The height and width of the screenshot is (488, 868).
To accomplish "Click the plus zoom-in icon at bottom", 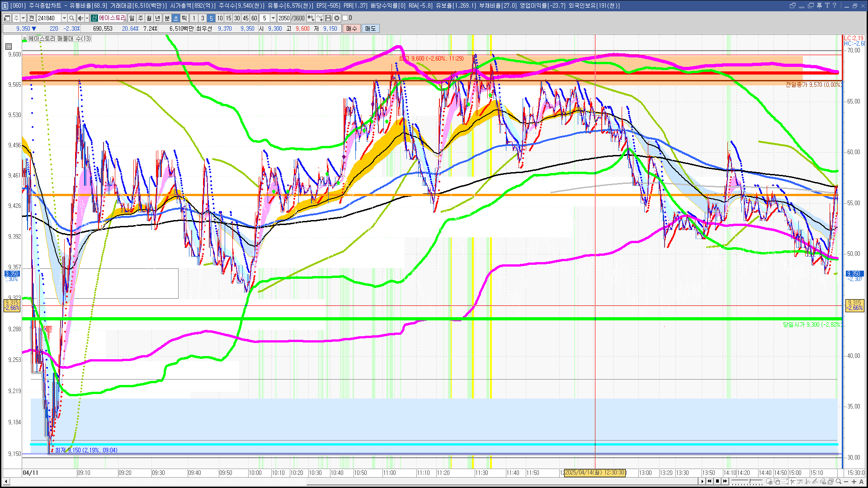I will [854, 482].
